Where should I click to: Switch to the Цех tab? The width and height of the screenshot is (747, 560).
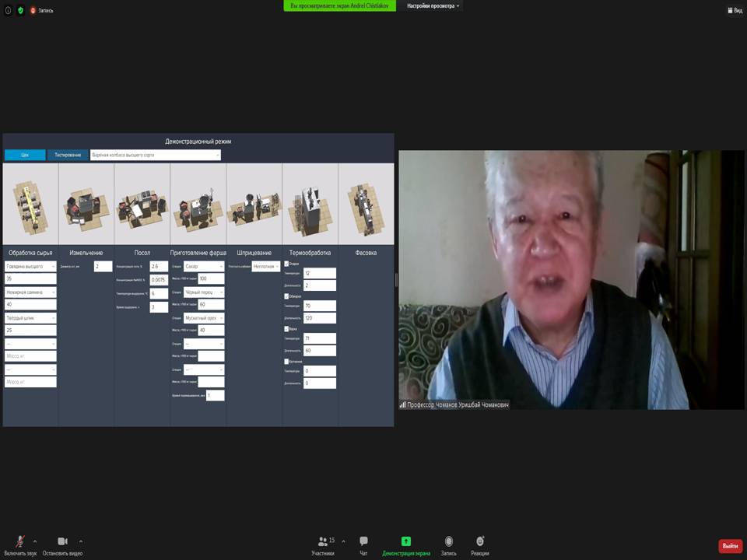click(25, 155)
